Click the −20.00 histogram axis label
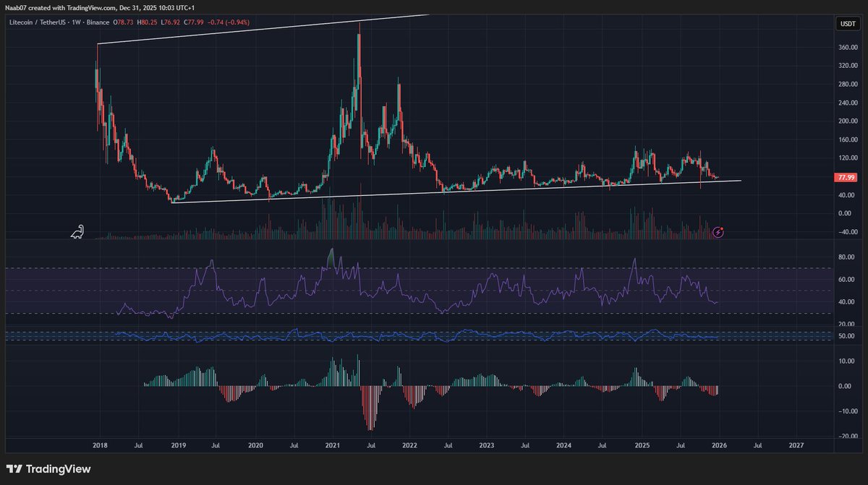This screenshot has width=868, height=485. [847, 437]
